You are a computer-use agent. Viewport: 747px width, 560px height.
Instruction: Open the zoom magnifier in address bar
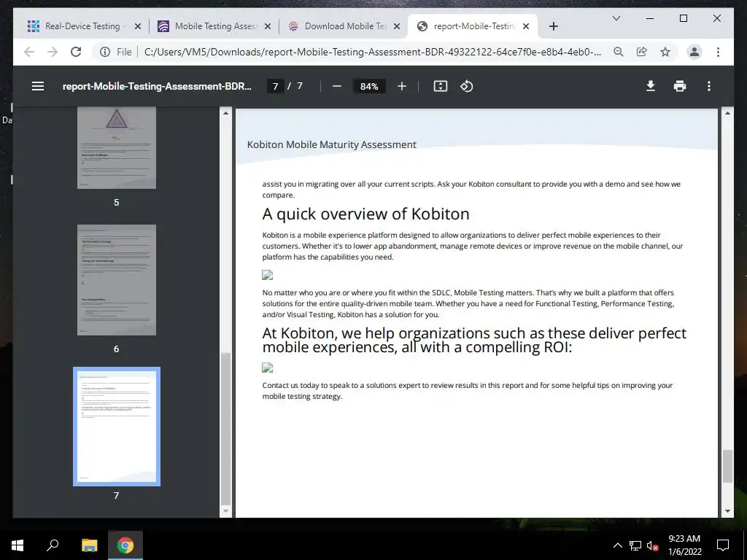[x=619, y=52]
